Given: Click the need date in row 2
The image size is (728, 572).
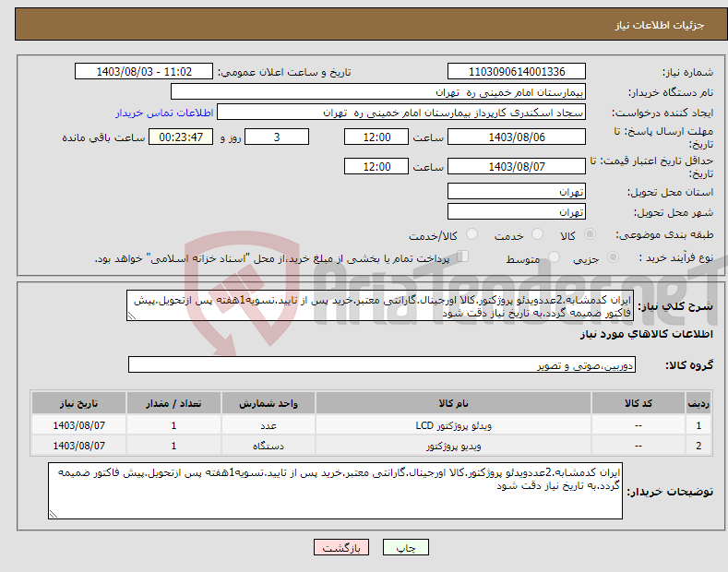Looking at the screenshot, I should point(79,446).
